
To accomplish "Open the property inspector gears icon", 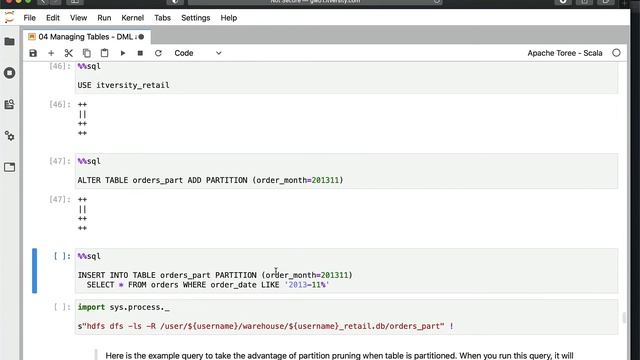I will [x=9, y=136].
